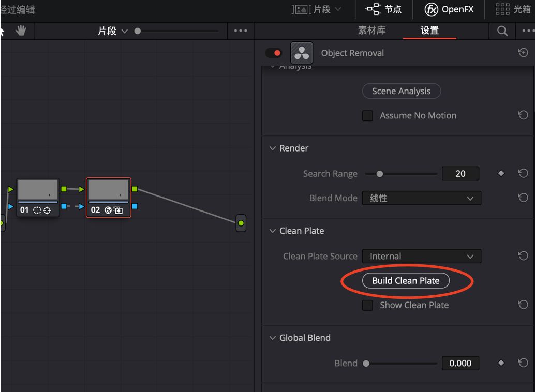Click the blue key output of node 02
535x392 pixels.
click(135, 206)
